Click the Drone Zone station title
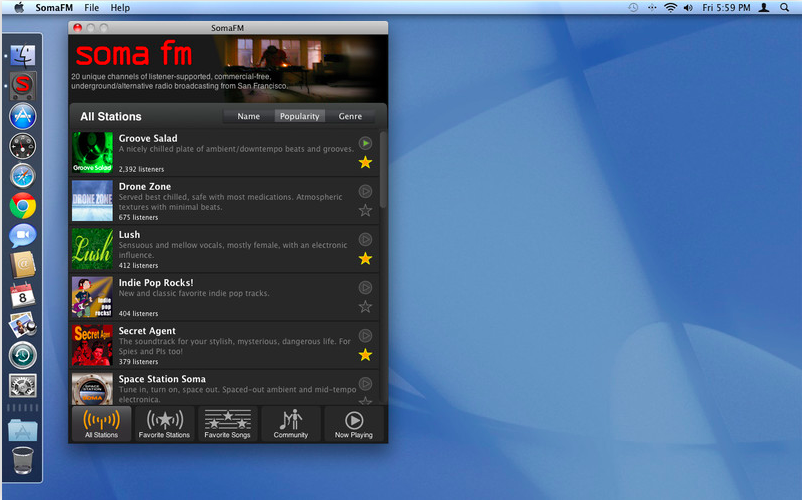 (145, 186)
